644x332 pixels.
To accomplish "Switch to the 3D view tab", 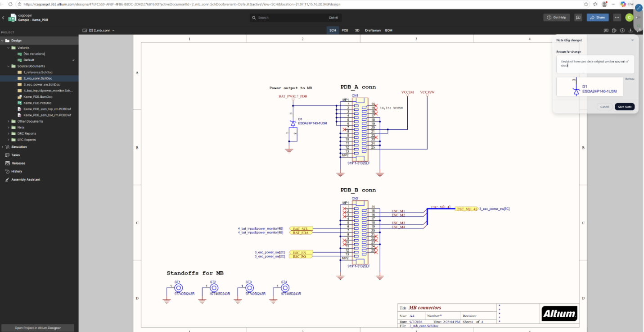I will (357, 30).
